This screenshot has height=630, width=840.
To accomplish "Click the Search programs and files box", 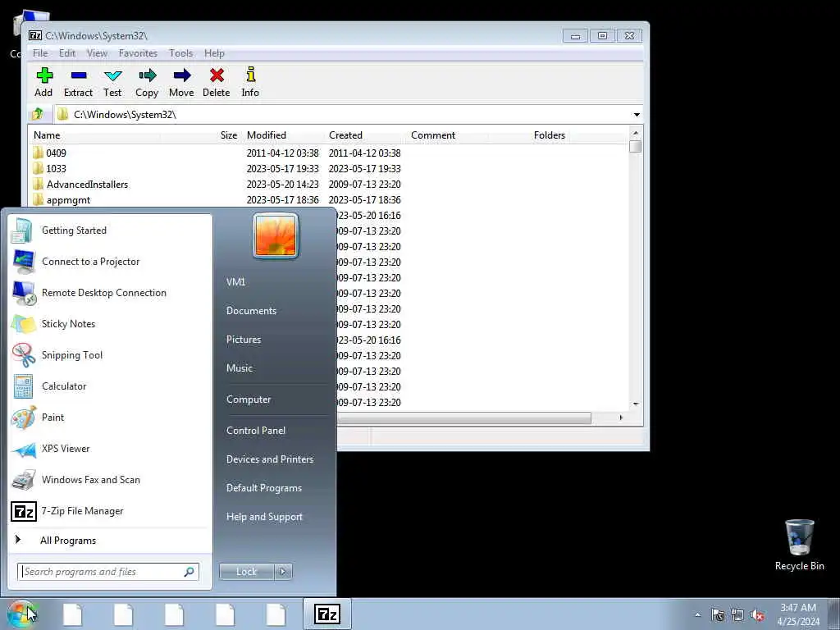I will [x=108, y=572].
